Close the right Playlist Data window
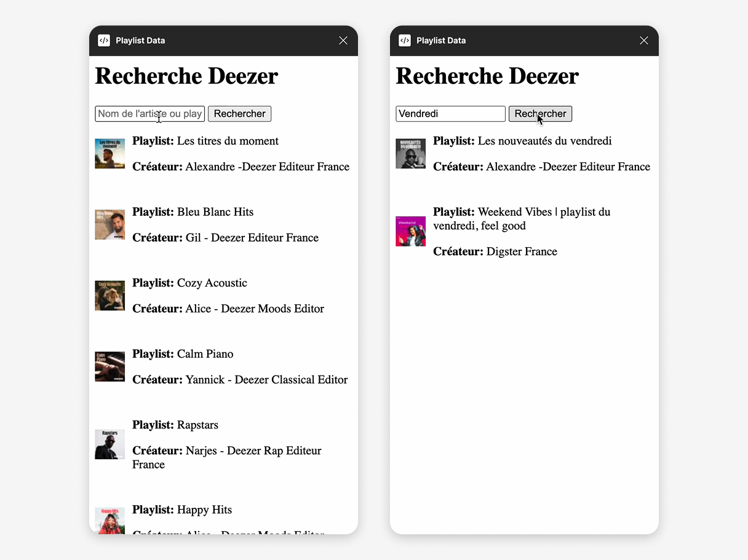Screen dimensions: 748x560 tap(644, 41)
